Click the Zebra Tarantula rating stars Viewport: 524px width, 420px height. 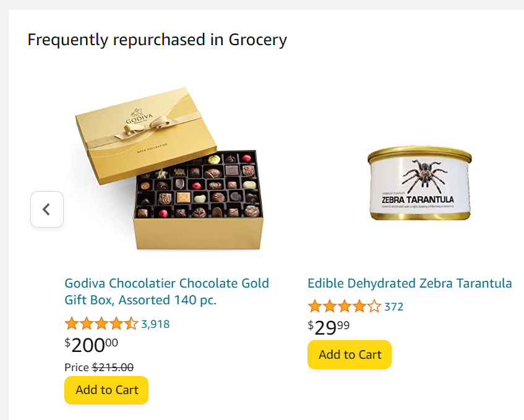coord(344,306)
